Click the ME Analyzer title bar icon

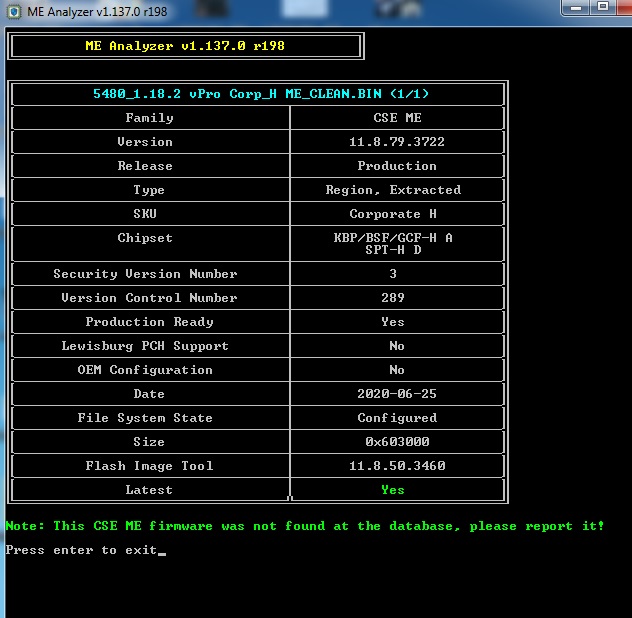[x=14, y=11]
